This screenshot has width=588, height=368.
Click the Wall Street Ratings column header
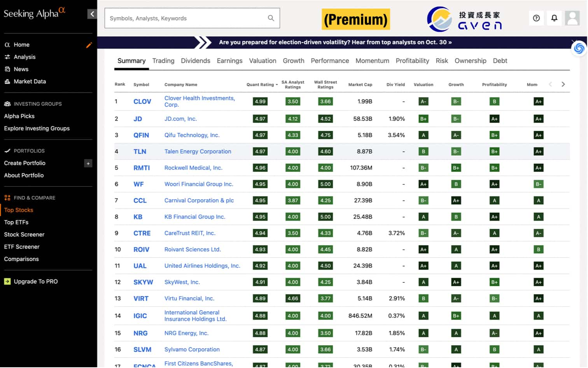[x=325, y=85]
